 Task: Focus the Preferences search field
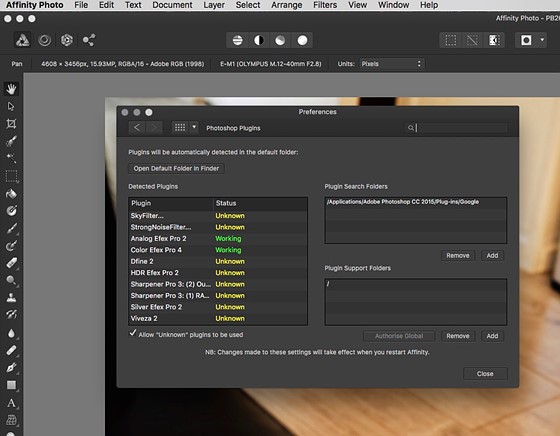coord(456,127)
